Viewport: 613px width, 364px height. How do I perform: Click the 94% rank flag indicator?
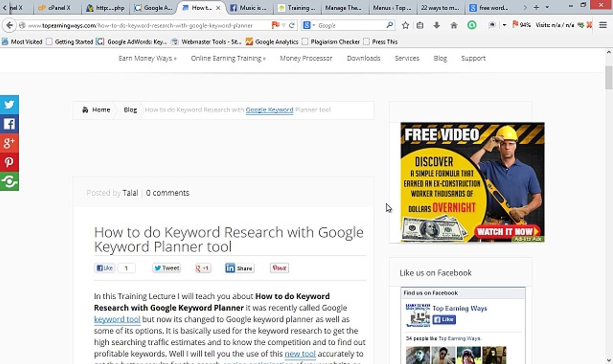pyautogui.click(x=521, y=25)
